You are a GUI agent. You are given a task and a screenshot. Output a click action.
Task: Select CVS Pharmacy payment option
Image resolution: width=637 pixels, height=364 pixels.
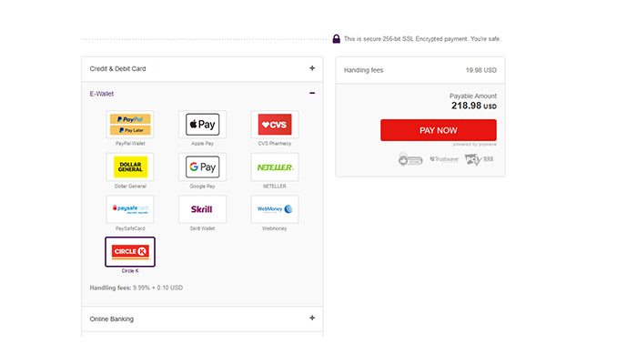[274, 125]
